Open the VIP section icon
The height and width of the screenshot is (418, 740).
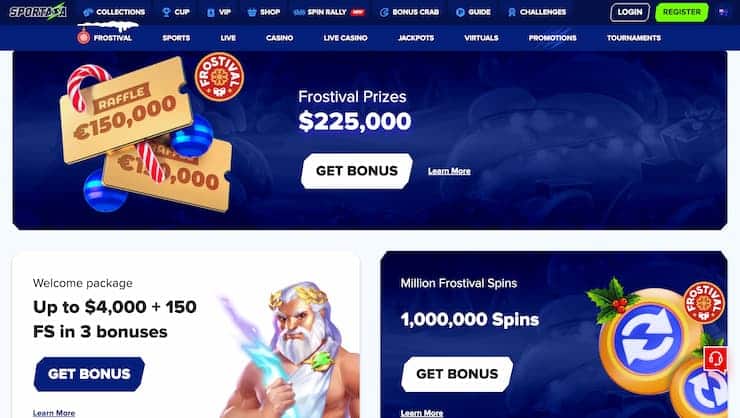pos(210,12)
